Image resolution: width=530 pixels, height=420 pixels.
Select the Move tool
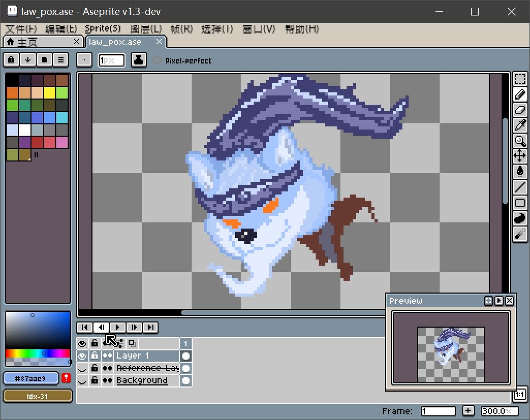tap(520, 156)
